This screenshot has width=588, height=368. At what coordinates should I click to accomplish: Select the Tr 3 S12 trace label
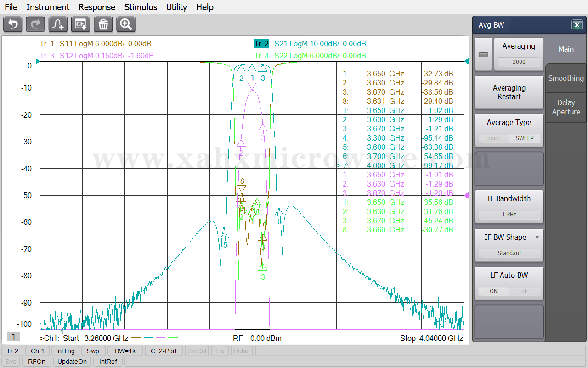tap(96, 56)
